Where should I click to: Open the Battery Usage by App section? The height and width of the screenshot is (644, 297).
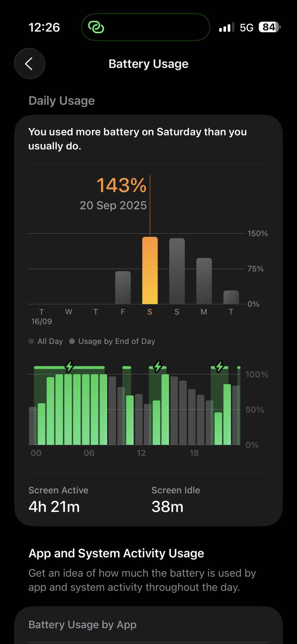[x=82, y=625]
